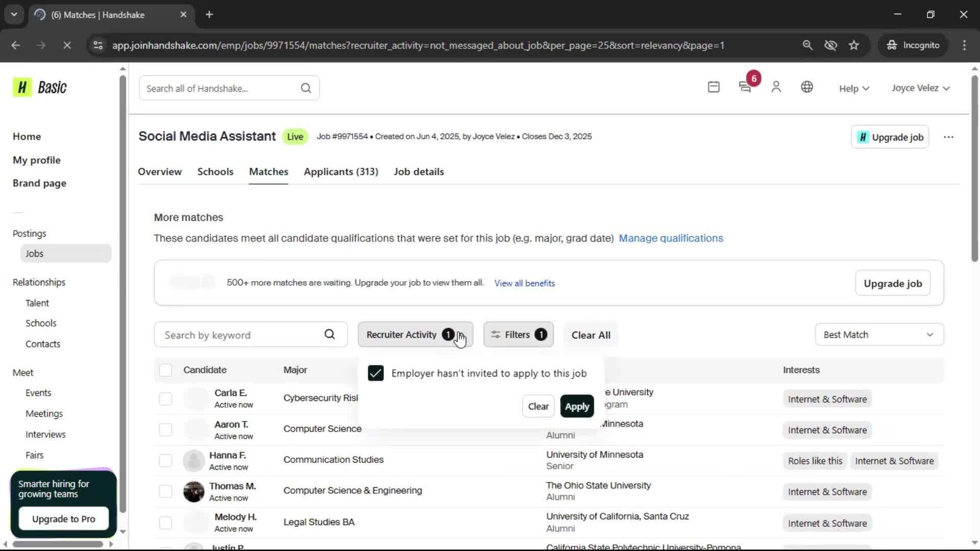Image resolution: width=980 pixels, height=551 pixels.
Task: Click the keyword search magnifier icon
Action: tap(330, 335)
